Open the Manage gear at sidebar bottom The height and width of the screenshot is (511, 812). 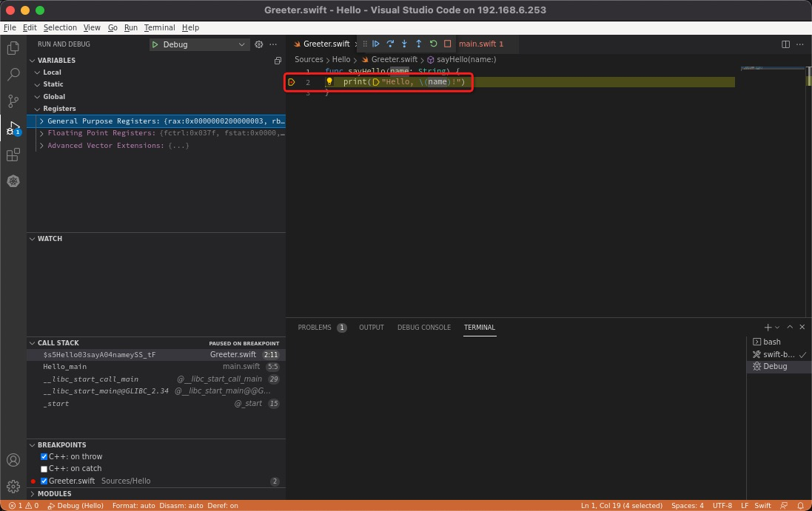pos(13,486)
